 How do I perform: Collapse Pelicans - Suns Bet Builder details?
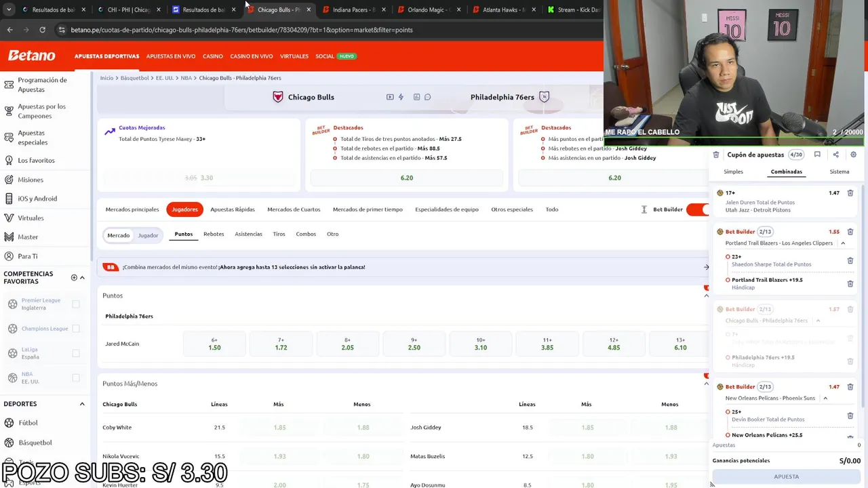pyautogui.click(x=825, y=399)
